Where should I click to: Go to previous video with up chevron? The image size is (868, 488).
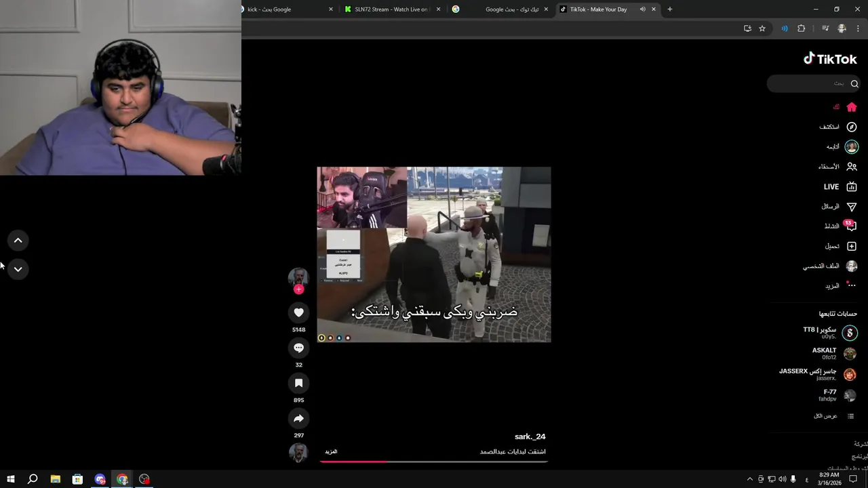(18, 240)
